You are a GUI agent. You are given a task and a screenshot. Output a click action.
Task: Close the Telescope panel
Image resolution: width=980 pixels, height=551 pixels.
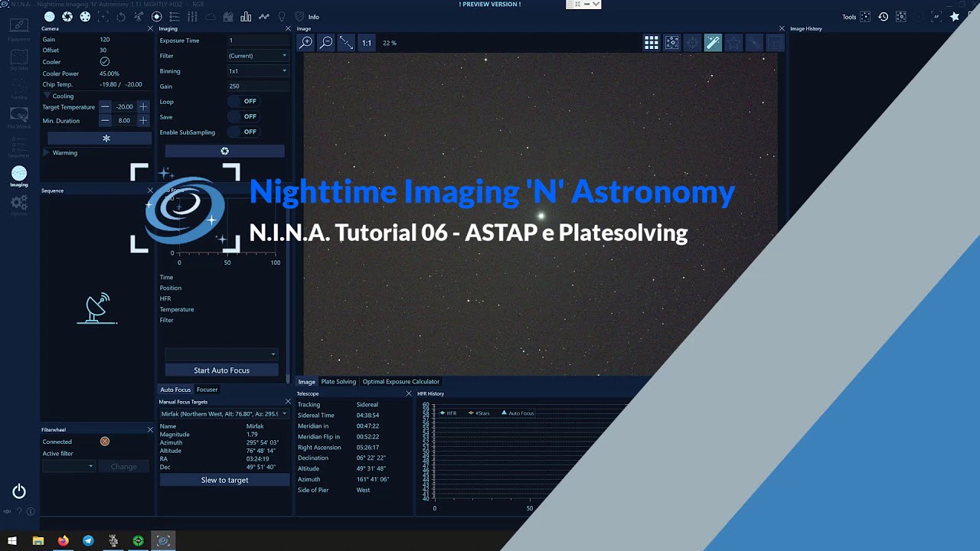coord(409,394)
